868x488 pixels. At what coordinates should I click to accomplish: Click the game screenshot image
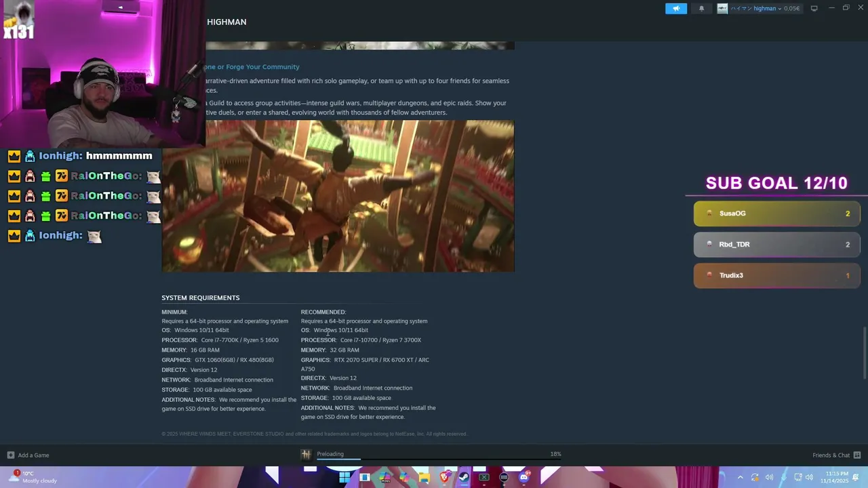[x=338, y=196]
